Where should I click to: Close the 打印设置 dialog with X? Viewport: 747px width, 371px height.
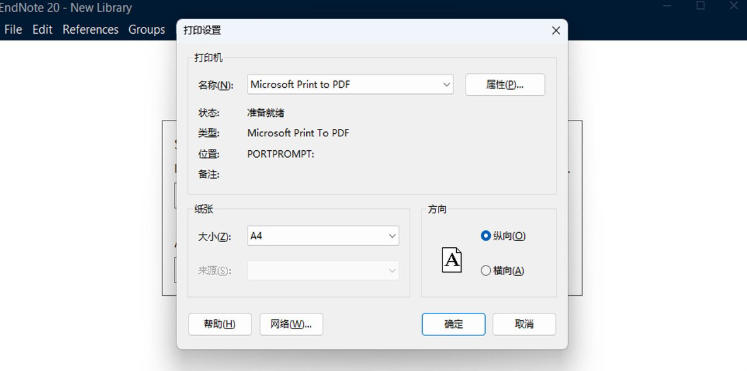(x=555, y=31)
